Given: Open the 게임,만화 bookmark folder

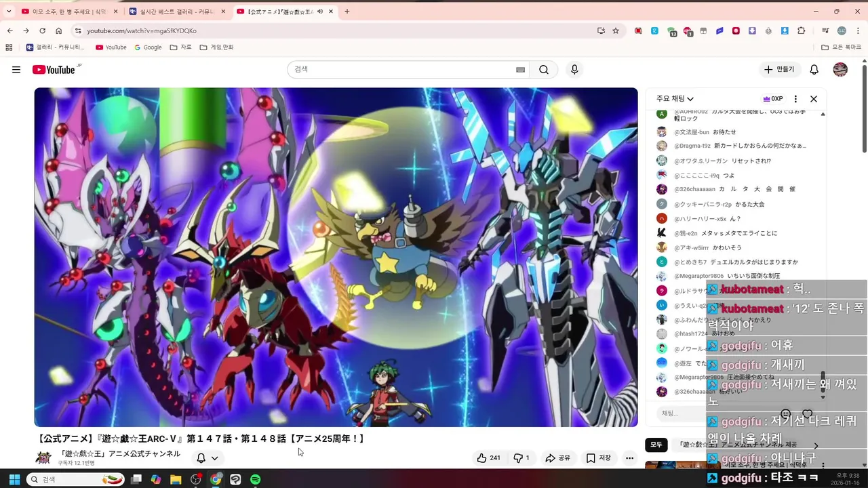Looking at the screenshot, I should click(216, 47).
